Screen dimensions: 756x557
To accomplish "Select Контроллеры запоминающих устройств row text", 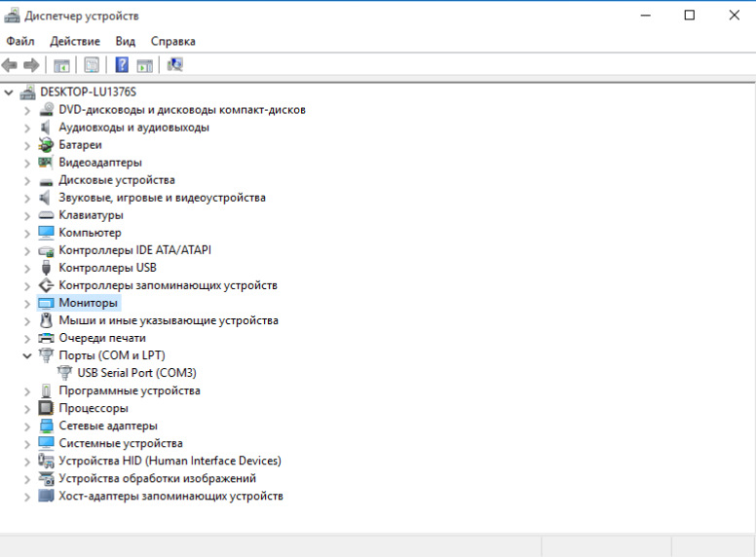I will (168, 285).
